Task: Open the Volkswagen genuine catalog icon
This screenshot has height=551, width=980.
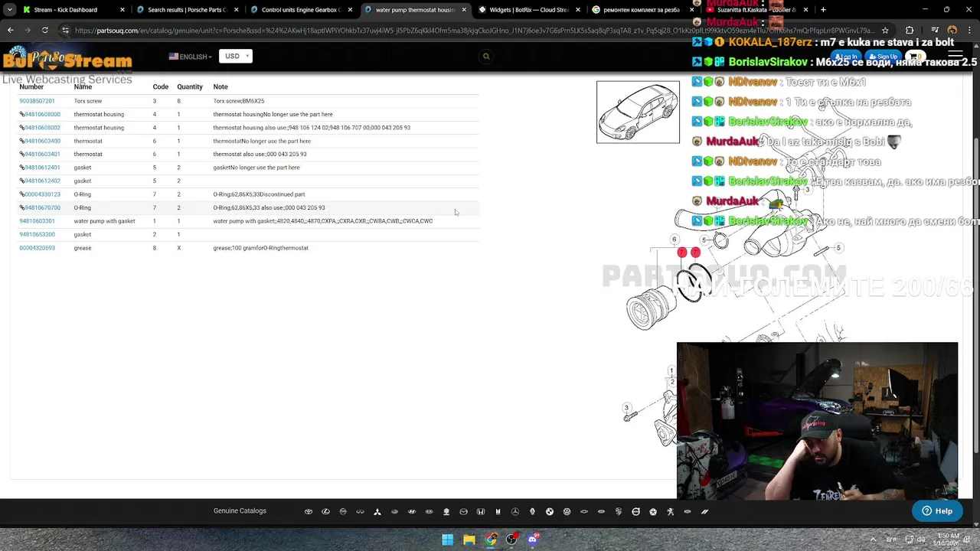Action: click(x=567, y=511)
